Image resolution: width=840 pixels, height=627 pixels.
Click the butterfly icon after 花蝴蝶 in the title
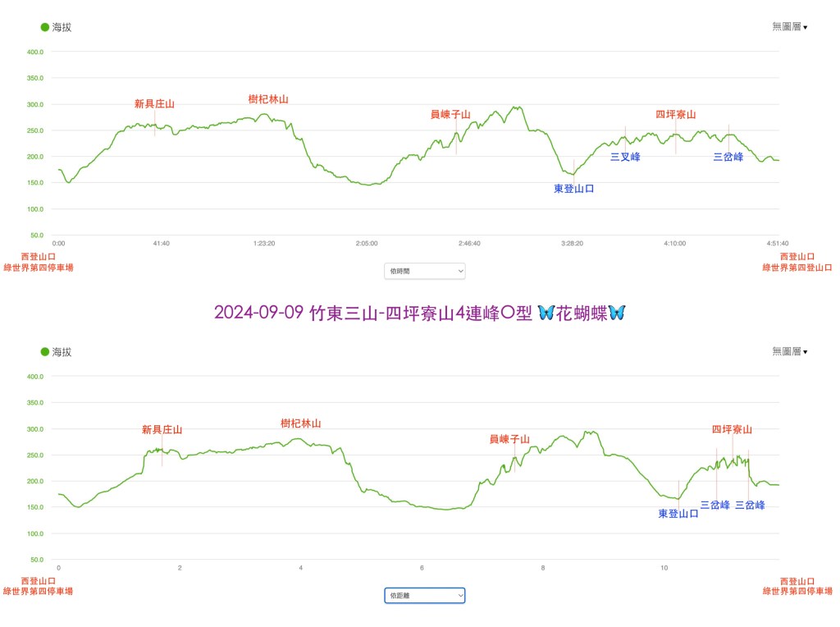616,313
